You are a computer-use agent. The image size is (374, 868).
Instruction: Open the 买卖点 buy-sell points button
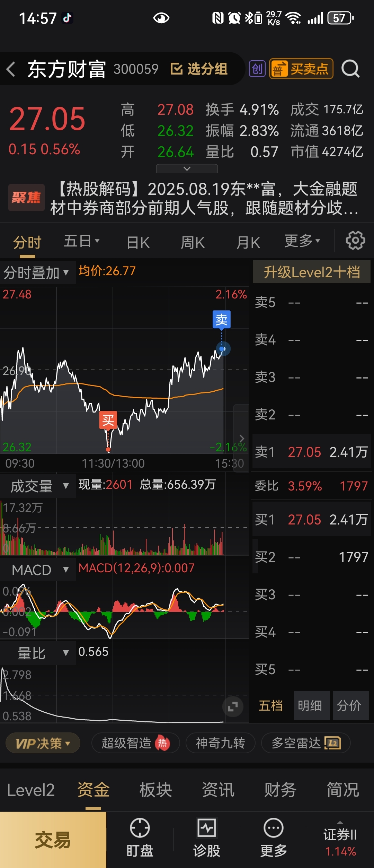pos(301,69)
